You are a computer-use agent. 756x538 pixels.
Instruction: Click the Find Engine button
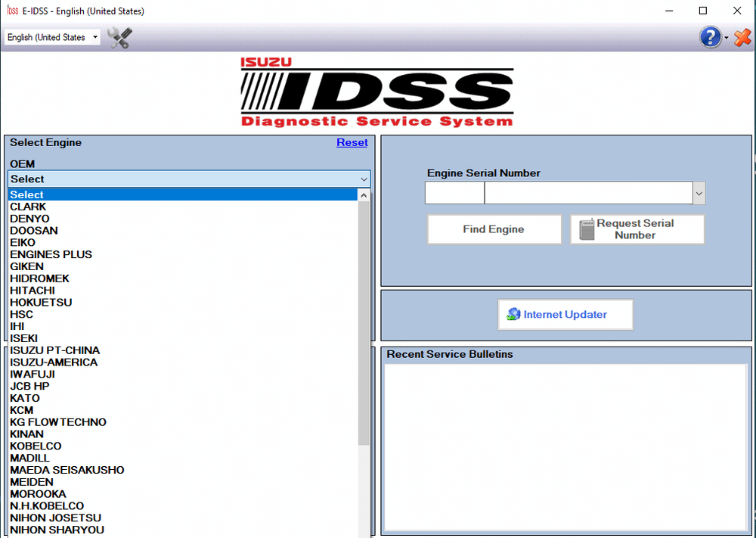coord(494,229)
